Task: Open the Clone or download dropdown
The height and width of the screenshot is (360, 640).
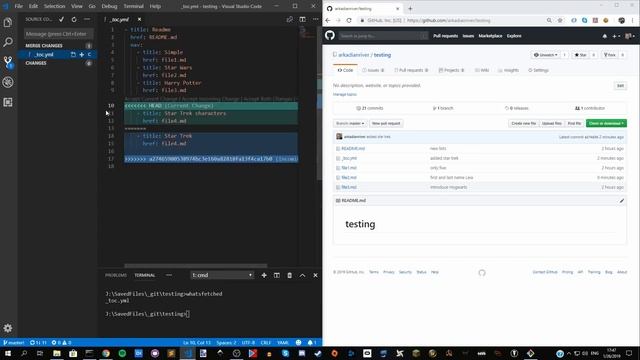Action: pyautogui.click(x=606, y=123)
